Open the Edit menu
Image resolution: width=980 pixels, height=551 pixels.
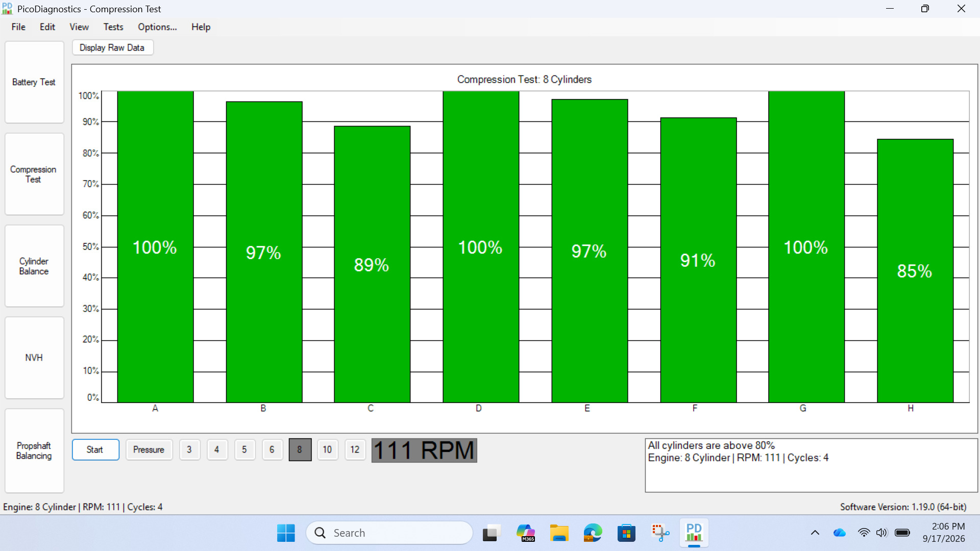47,27
